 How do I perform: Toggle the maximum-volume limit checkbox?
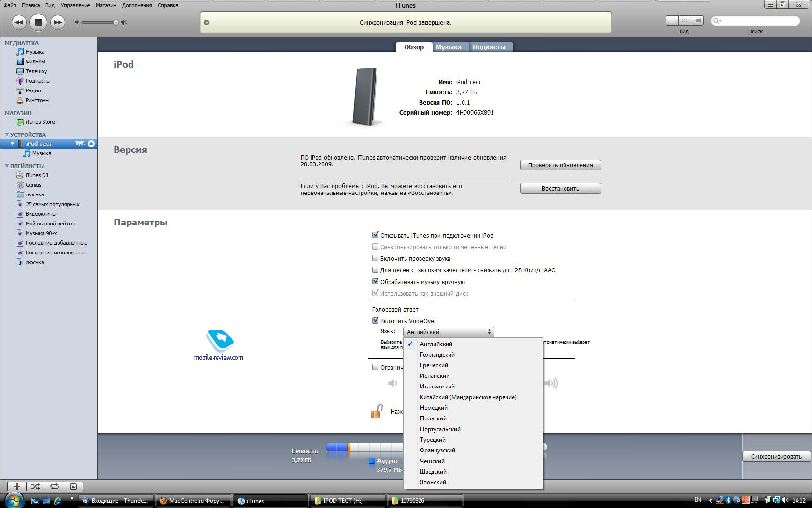(375, 367)
